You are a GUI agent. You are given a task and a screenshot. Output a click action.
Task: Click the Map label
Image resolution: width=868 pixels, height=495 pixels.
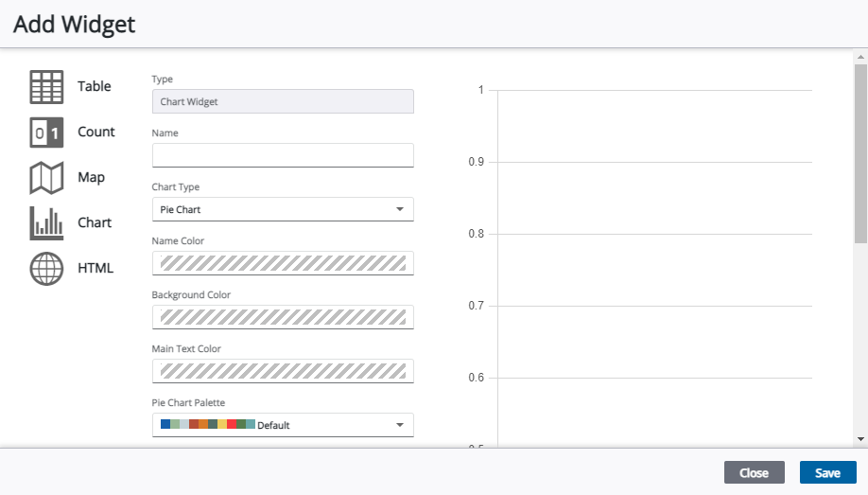coord(92,178)
